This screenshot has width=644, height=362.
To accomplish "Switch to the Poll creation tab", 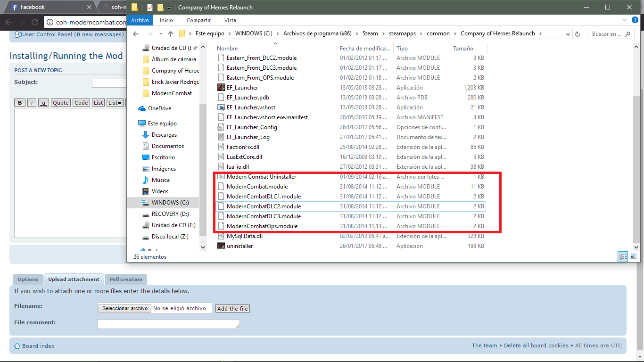I will coord(126,280).
